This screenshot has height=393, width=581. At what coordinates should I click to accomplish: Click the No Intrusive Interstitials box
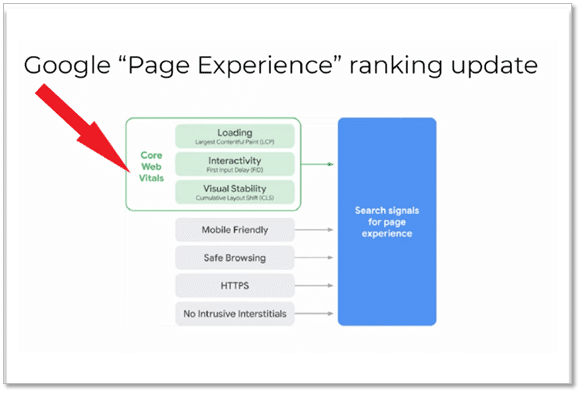(x=235, y=314)
